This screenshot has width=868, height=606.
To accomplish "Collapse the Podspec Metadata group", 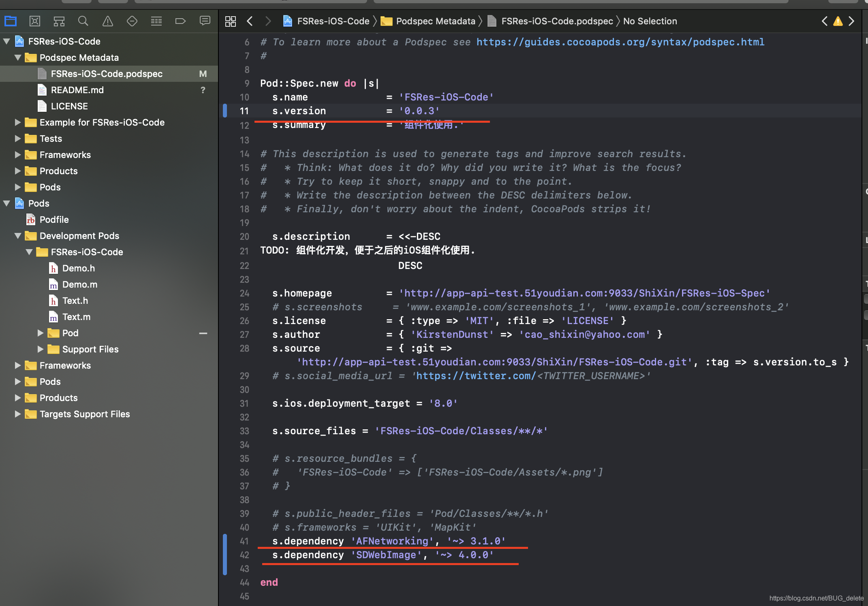I will click(18, 58).
